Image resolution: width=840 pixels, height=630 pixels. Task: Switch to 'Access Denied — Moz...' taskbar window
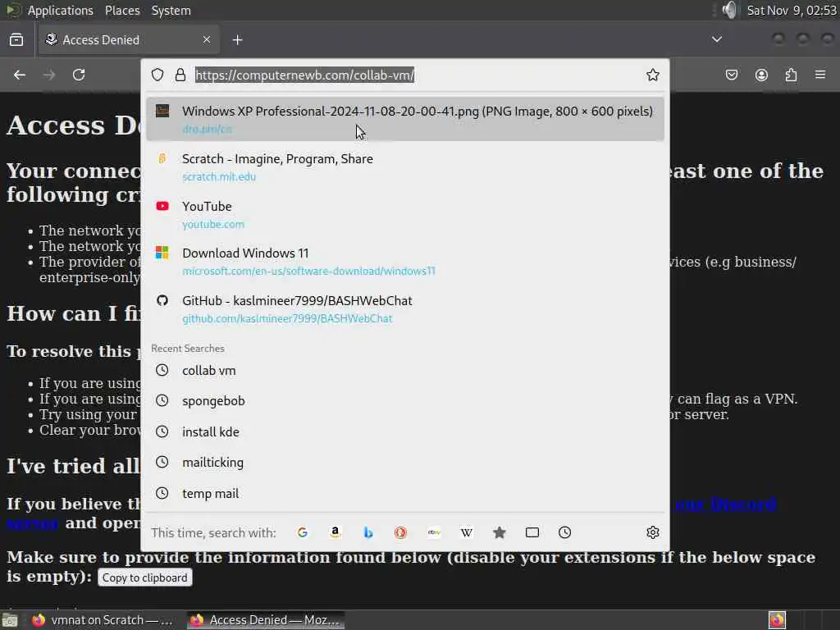[x=266, y=620]
